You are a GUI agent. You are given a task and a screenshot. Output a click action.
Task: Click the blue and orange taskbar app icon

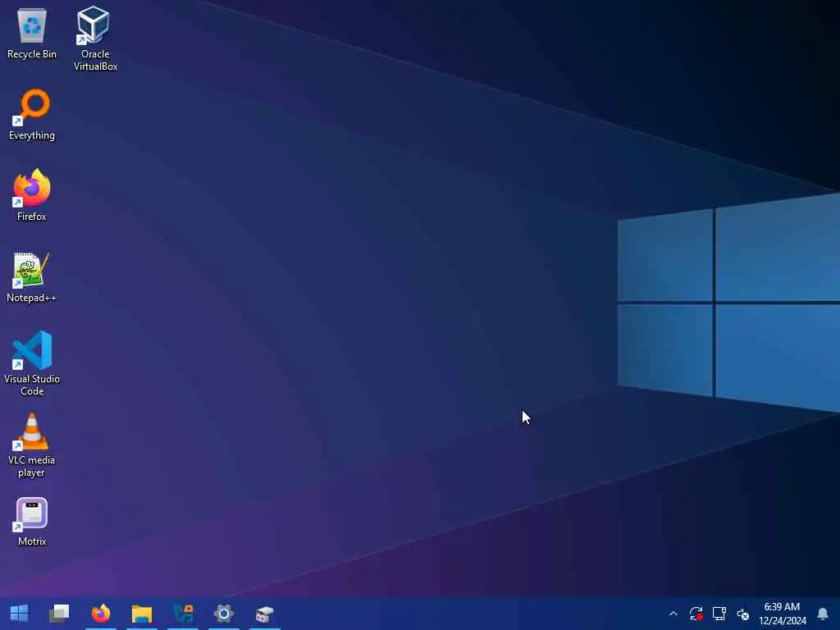pos(183,613)
